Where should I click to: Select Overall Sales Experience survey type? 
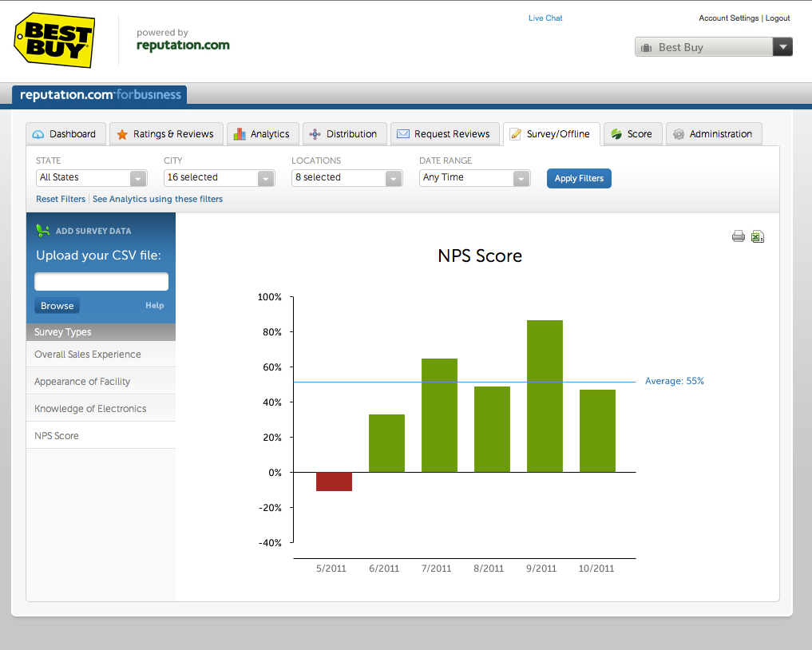[x=101, y=355]
